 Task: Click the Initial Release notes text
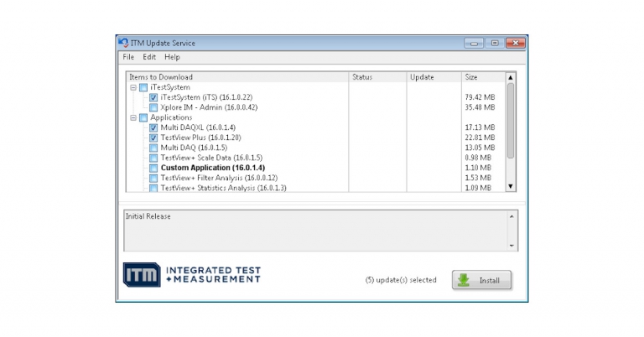(148, 216)
